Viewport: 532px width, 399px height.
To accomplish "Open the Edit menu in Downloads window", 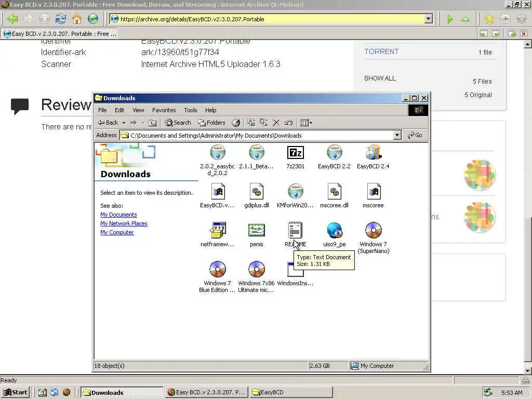I will pyautogui.click(x=119, y=110).
